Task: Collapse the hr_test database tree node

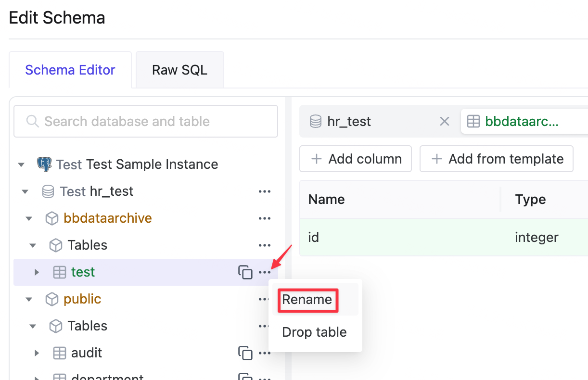Action: (25, 191)
